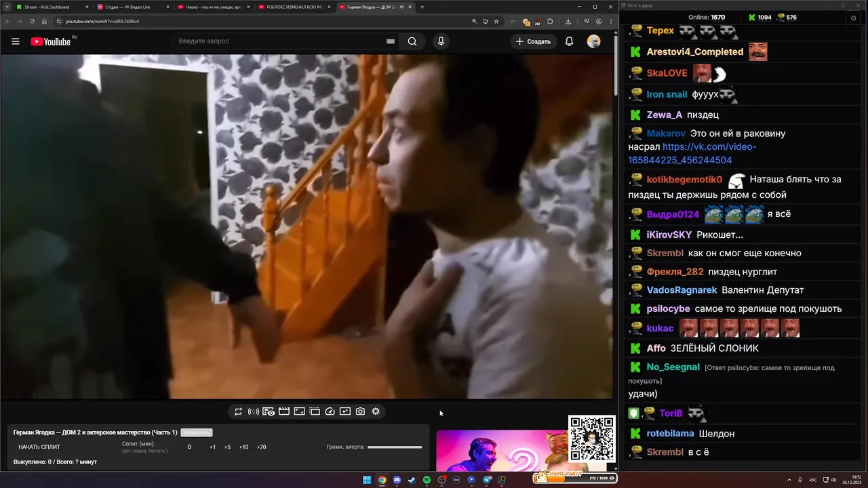The image size is (868, 488).
Task: Open Steam from the taskbar
Action: click(412, 480)
